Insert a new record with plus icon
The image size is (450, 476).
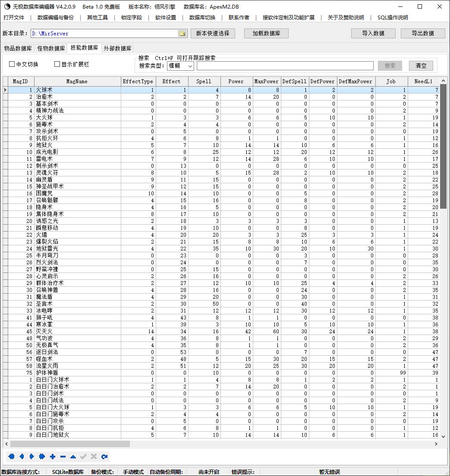point(53,456)
